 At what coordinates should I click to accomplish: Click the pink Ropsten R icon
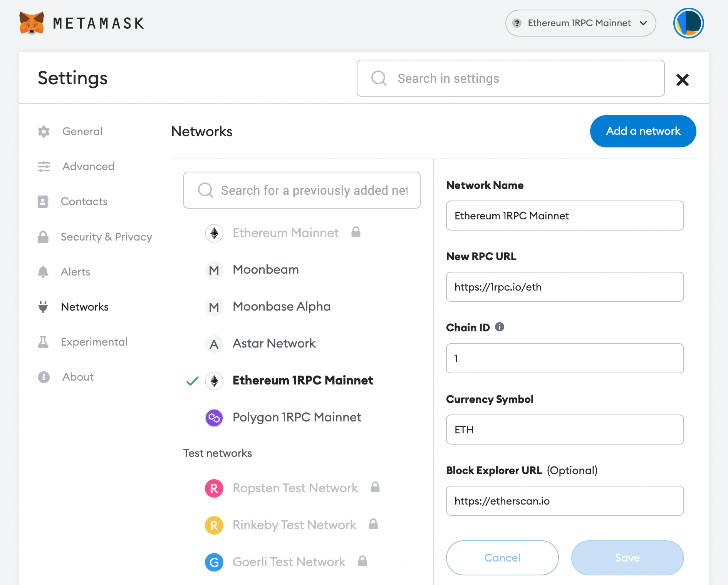tap(214, 489)
